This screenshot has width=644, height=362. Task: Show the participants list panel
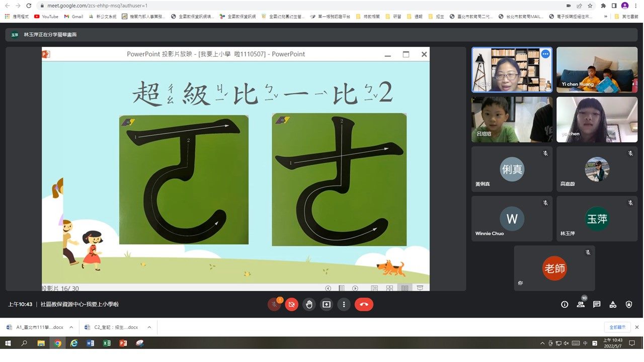coord(581,304)
